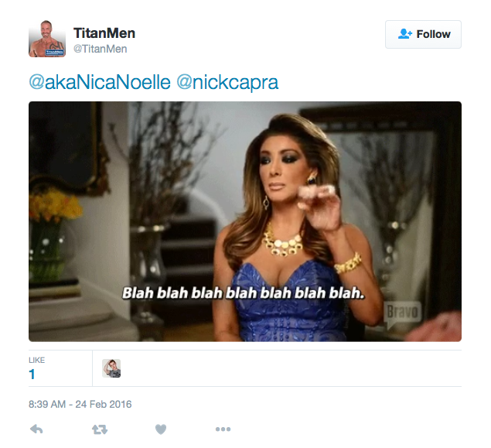Click the Bravo watermark in the GIF
The height and width of the screenshot is (448, 491).
402,313
